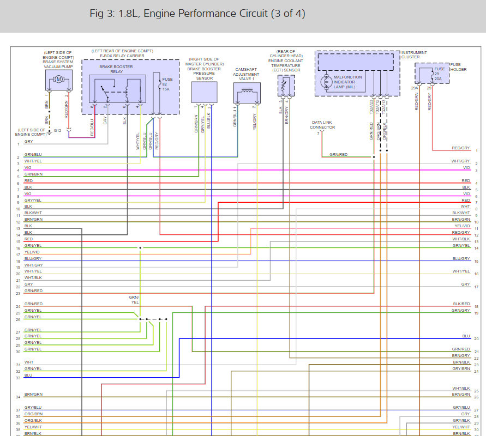Click the 'G12' ground label
Image resolution: width=486 pixels, height=448 pixels.
[x=57, y=130]
